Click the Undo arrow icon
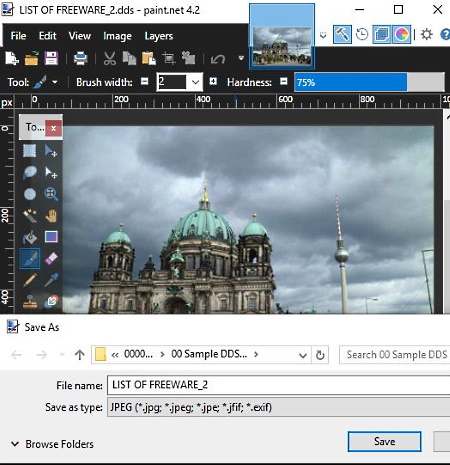Viewport: 450px width, 465px height. (218, 59)
